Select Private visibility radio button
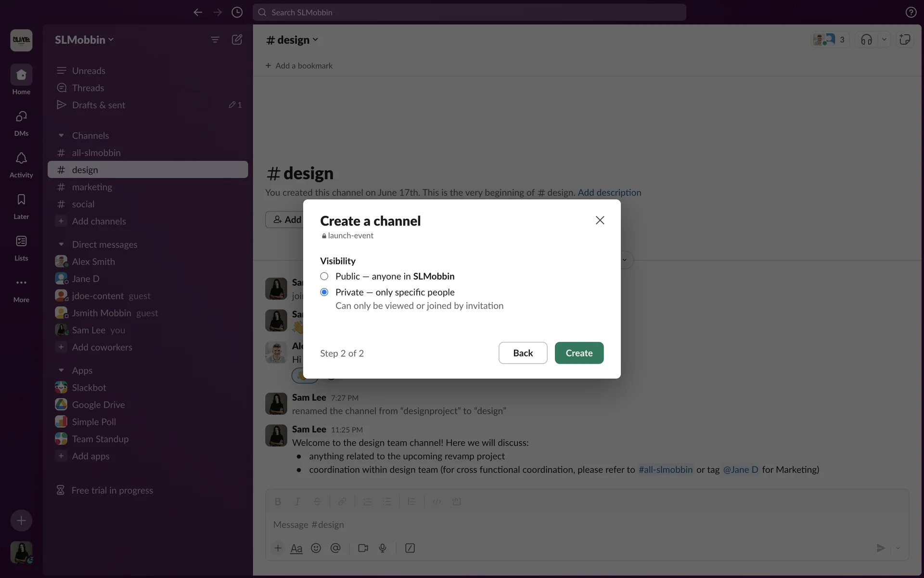This screenshot has width=924, height=578. pyautogui.click(x=324, y=292)
